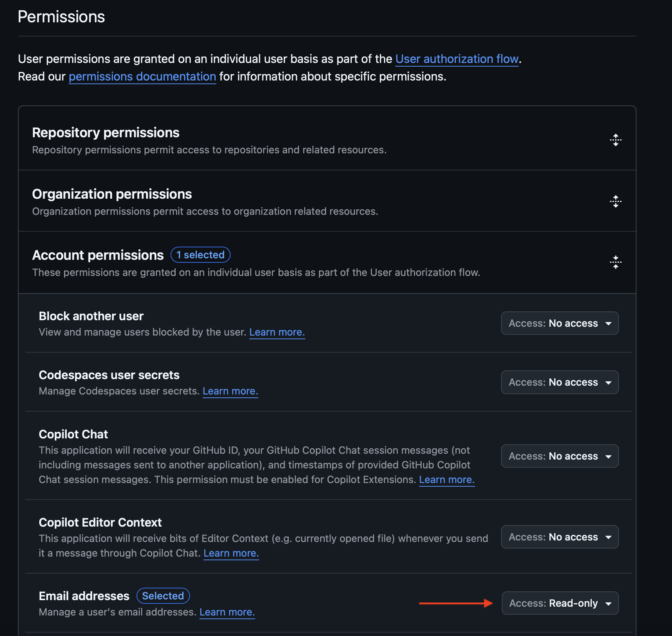This screenshot has height=636, width=672.
Task: Select the Account permissions heading
Action: [98, 255]
